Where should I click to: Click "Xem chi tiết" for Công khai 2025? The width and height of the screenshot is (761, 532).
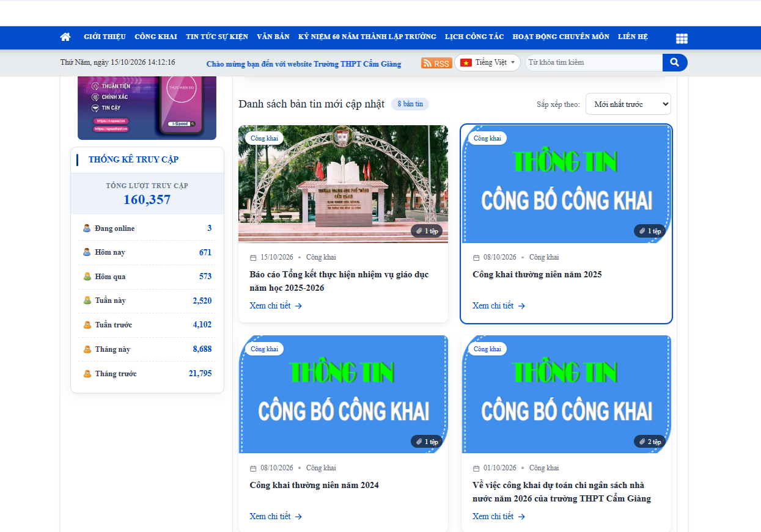[x=499, y=306]
